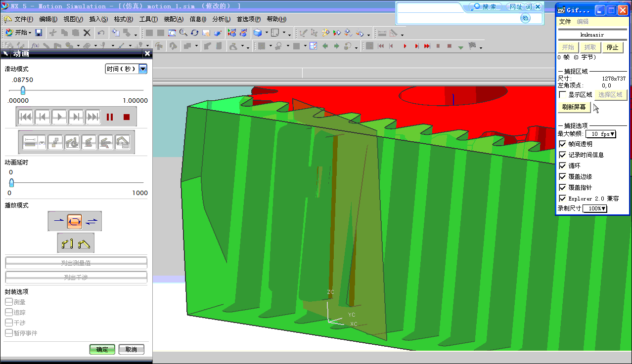This screenshot has height=364, width=632.
Task: Click the undo arrow icon in toolbar
Action: [101, 33]
